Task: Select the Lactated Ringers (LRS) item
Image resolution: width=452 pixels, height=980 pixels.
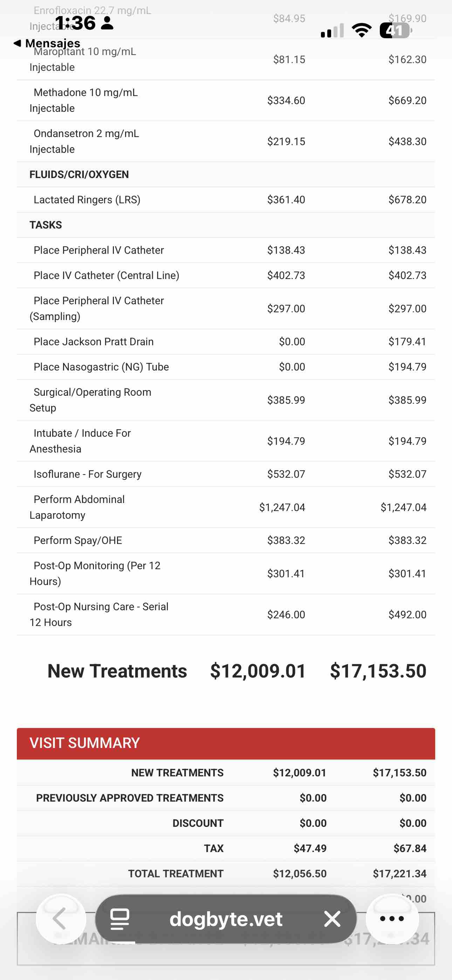Action: click(x=87, y=200)
